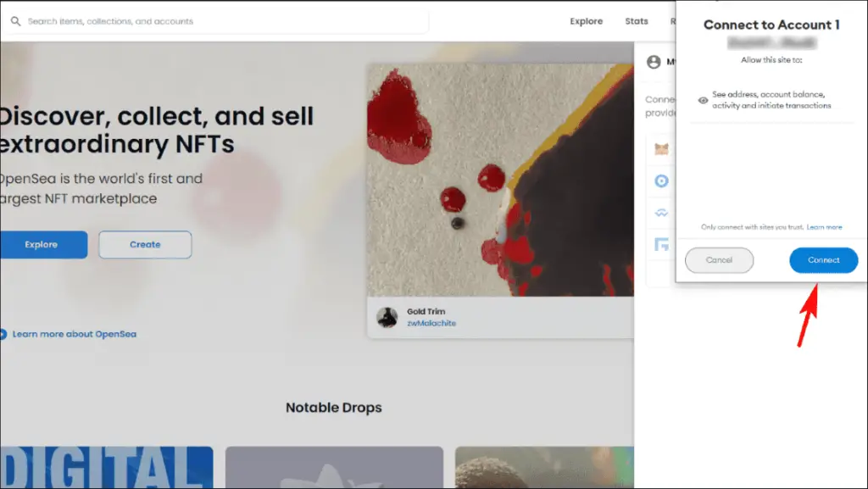
Task: Open the Stats menu in the navbar
Action: tap(637, 21)
